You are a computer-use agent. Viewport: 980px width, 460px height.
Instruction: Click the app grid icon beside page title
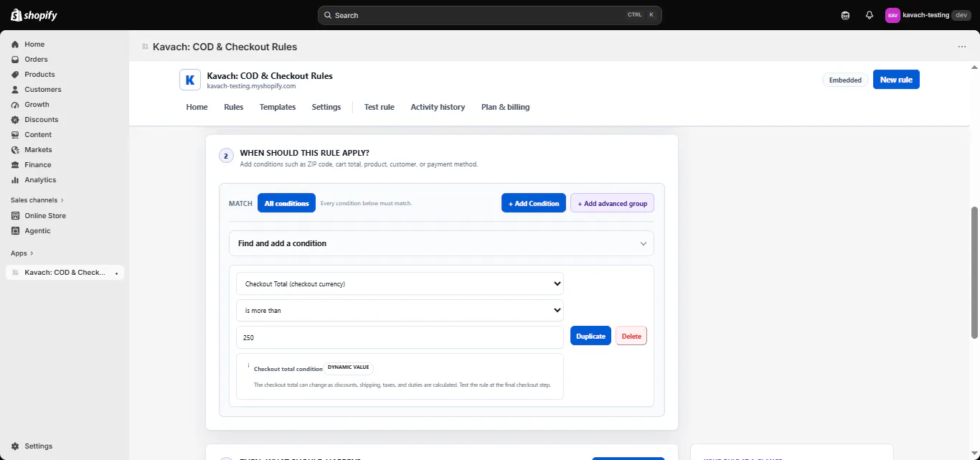pyautogui.click(x=146, y=47)
